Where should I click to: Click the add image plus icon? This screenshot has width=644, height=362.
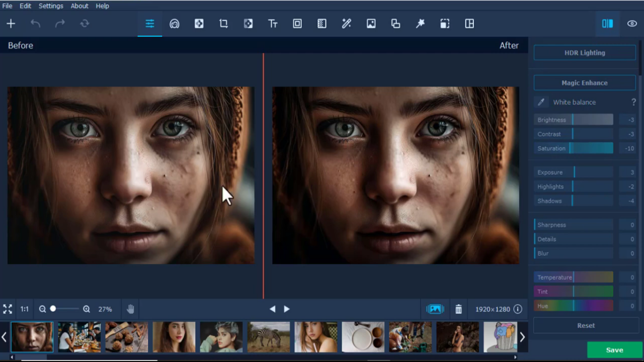click(11, 24)
